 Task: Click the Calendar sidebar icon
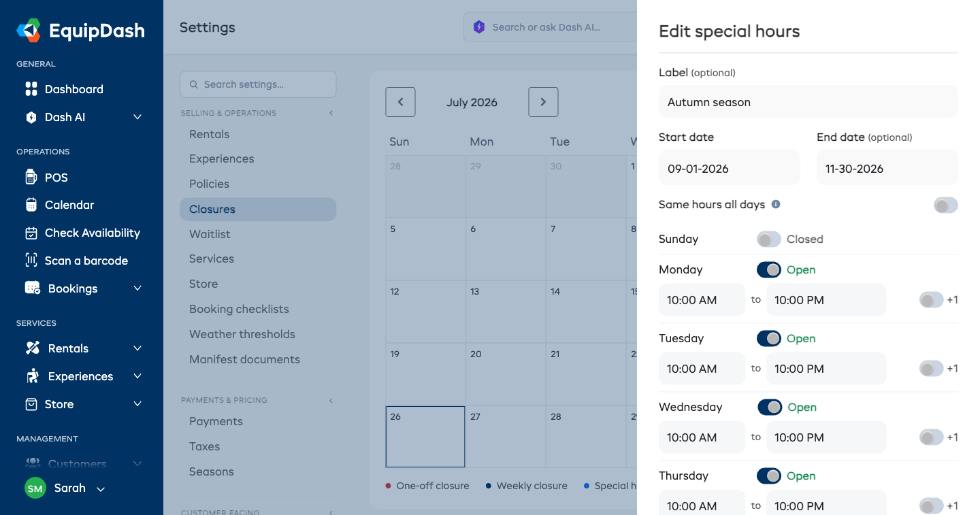click(x=31, y=205)
